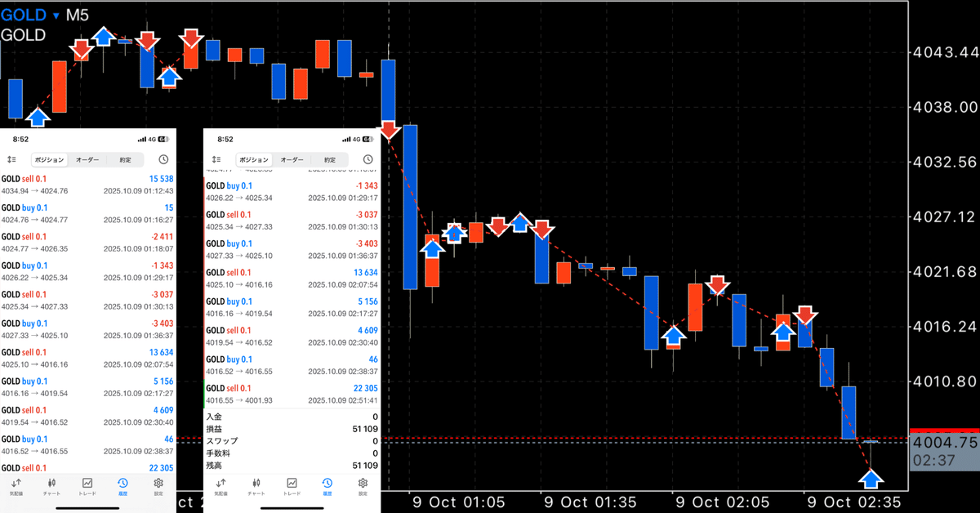Open チャート chart icon in left panel

pos(51,487)
